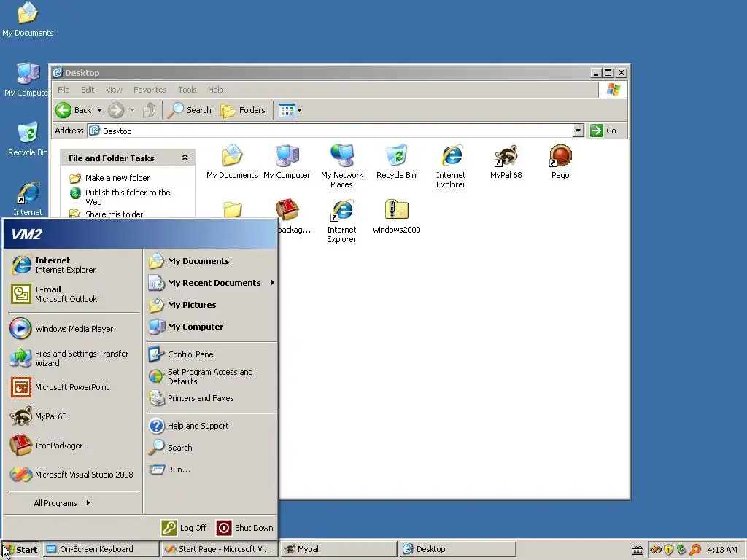Click the green Back arrow button
This screenshot has height=560, width=747.
point(74,110)
